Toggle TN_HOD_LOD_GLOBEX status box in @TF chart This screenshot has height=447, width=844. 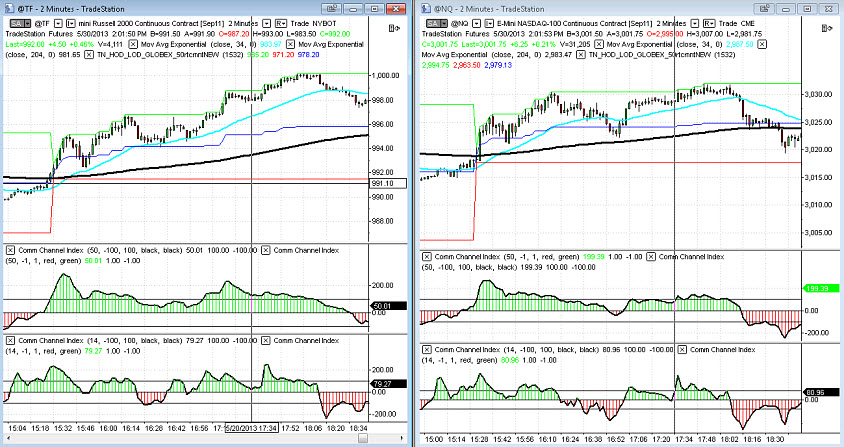coord(89,54)
